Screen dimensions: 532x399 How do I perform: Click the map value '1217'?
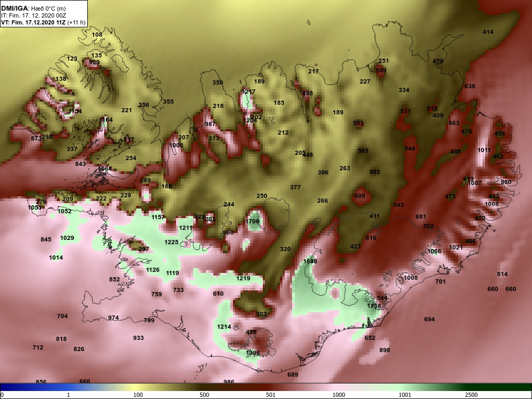[x=248, y=92]
